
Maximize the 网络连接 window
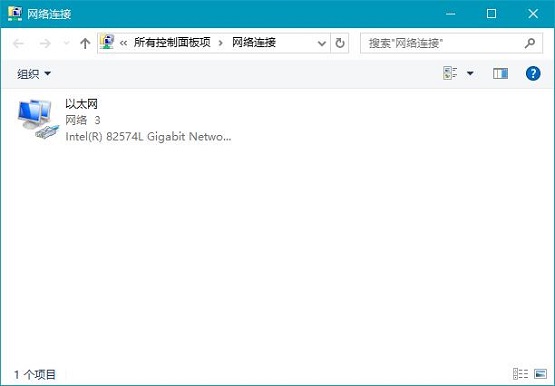point(491,14)
